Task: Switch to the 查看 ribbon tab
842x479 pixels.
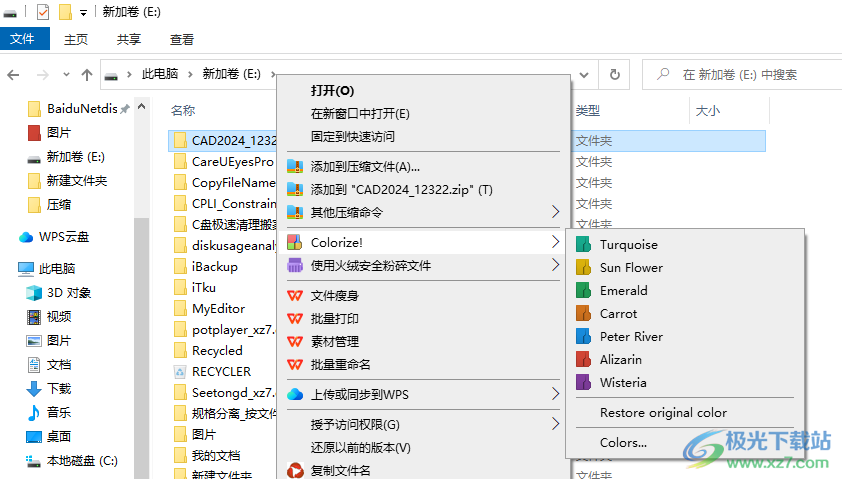Action: 182,39
